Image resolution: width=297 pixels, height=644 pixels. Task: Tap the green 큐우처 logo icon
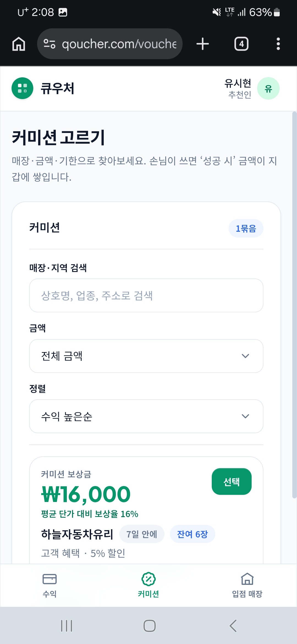pyautogui.click(x=22, y=88)
